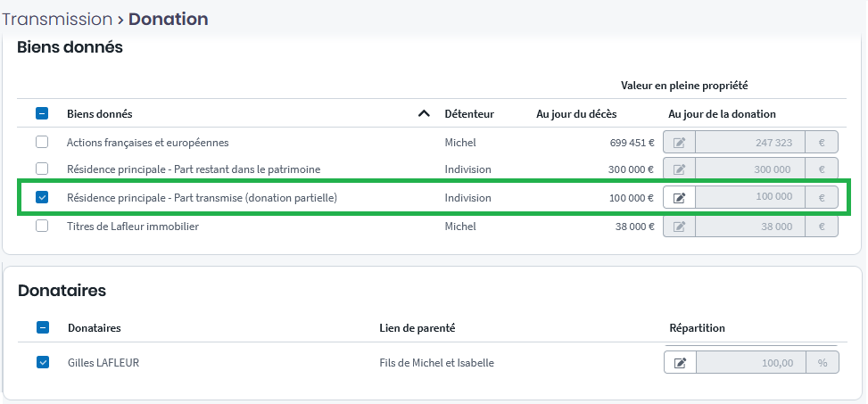Toggle select-all checkbox in Biens donnés header
Image resolution: width=868 pixels, height=404 pixels.
click(42, 114)
